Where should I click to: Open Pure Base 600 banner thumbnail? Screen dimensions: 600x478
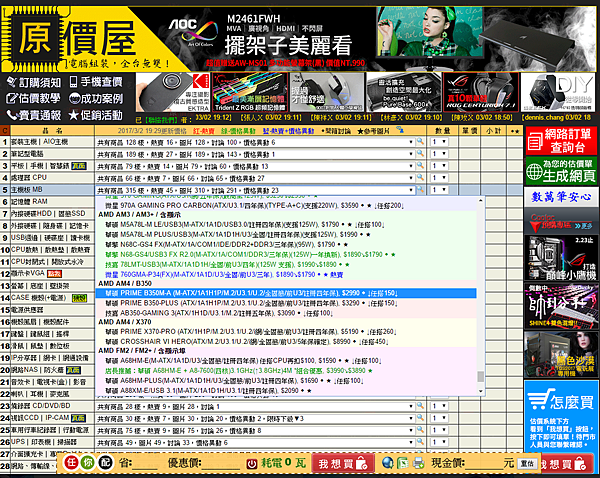pos(404,92)
